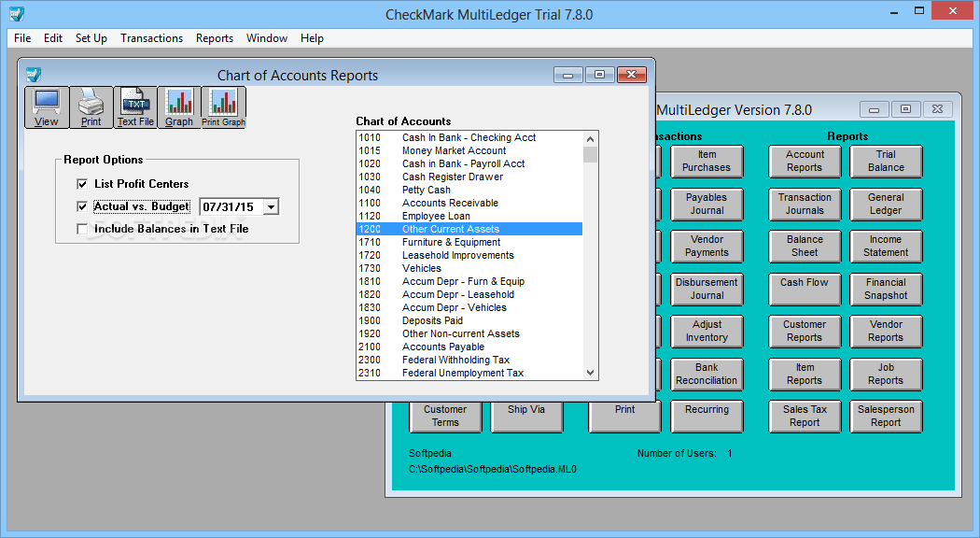
Task: Open the Reports menu
Action: click(215, 38)
